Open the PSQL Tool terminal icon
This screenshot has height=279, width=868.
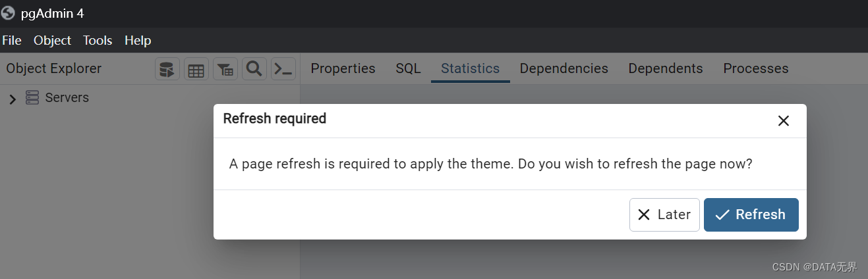point(283,69)
